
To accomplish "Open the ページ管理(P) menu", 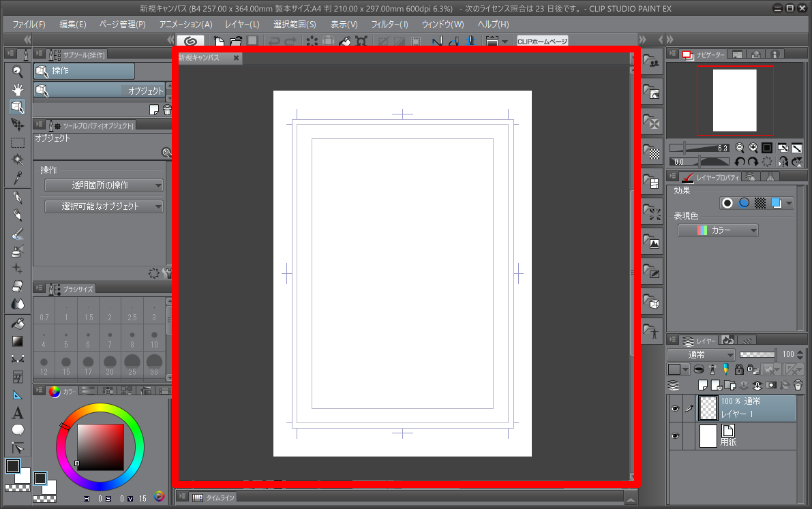I will [122, 25].
